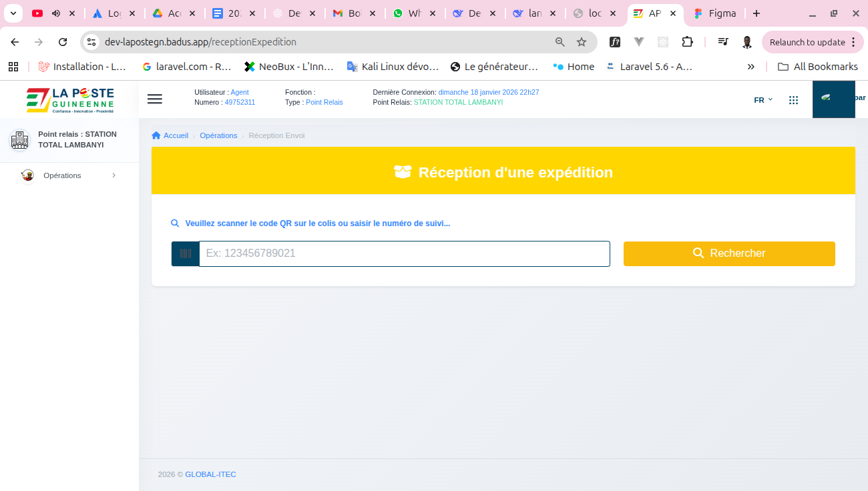Click the zoom magnifier in address bar

pyautogui.click(x=560, y=42)
